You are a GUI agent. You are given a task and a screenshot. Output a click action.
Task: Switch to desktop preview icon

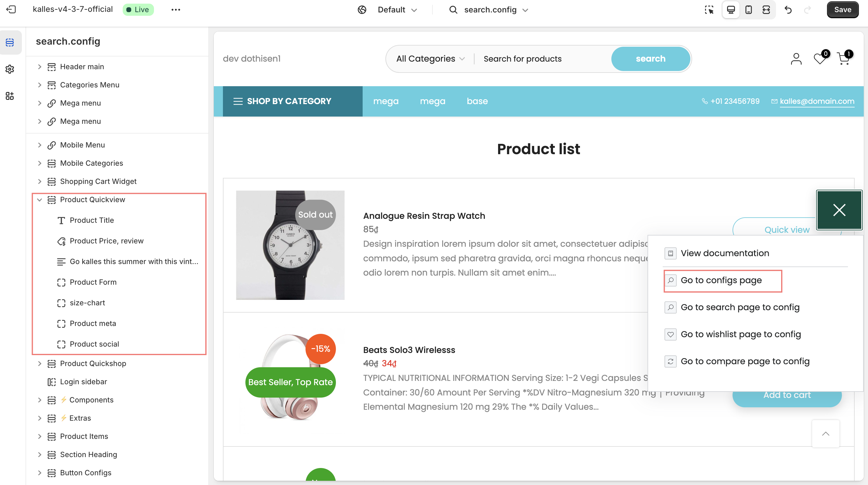pos(730,10)
